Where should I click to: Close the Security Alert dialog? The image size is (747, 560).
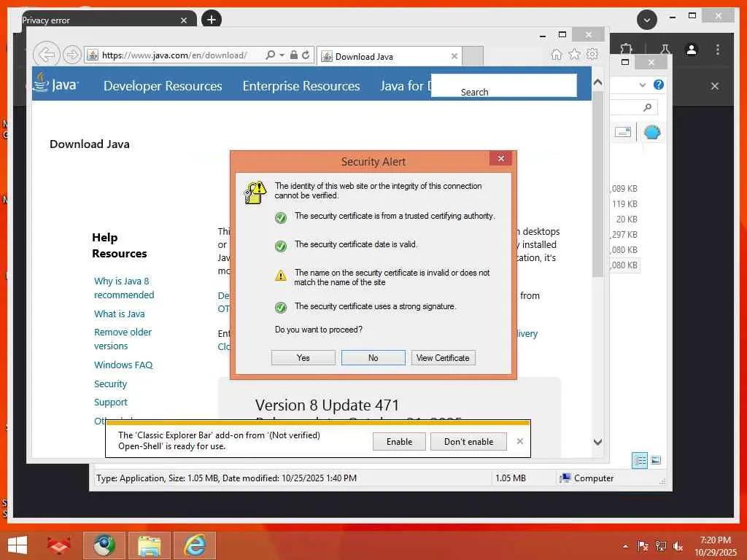tap(500, 158)
